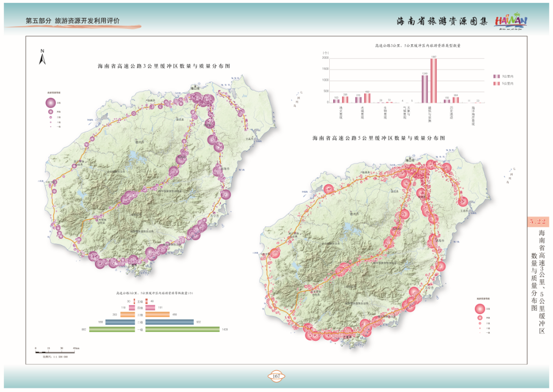Click the blue bar labeled 932
This screenshot has height=392, width=553.
(x=170, y=322)
